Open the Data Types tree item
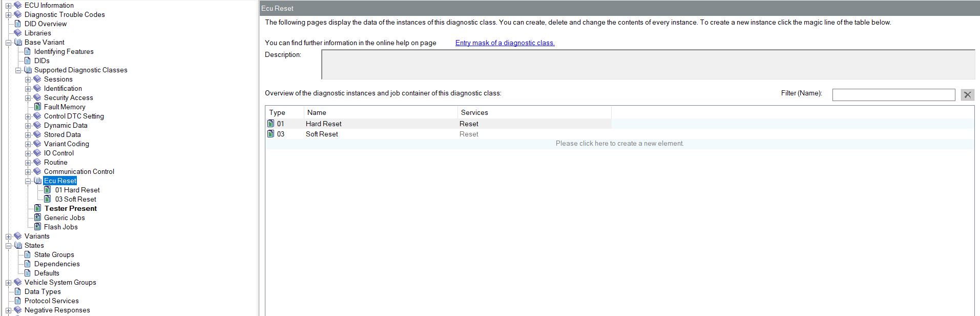980x316 pixels. click(x=43, y=291)
